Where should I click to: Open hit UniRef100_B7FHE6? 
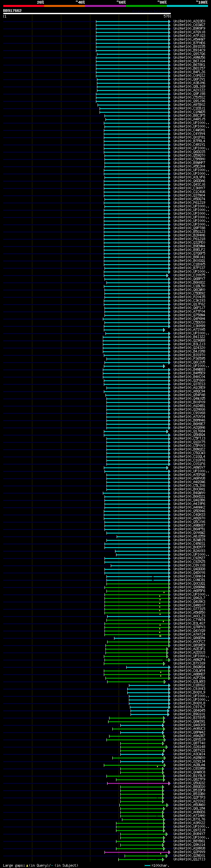pyautogui.click(x=189, y=43)
